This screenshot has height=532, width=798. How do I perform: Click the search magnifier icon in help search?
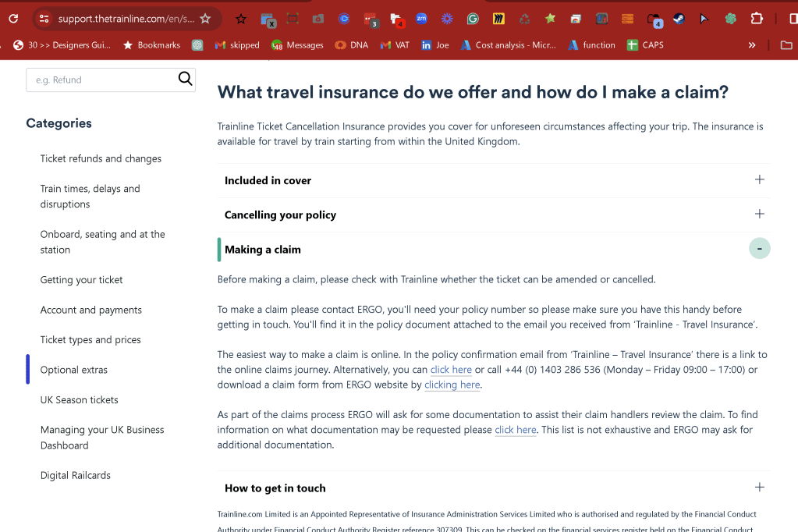(x=185, y=79)
